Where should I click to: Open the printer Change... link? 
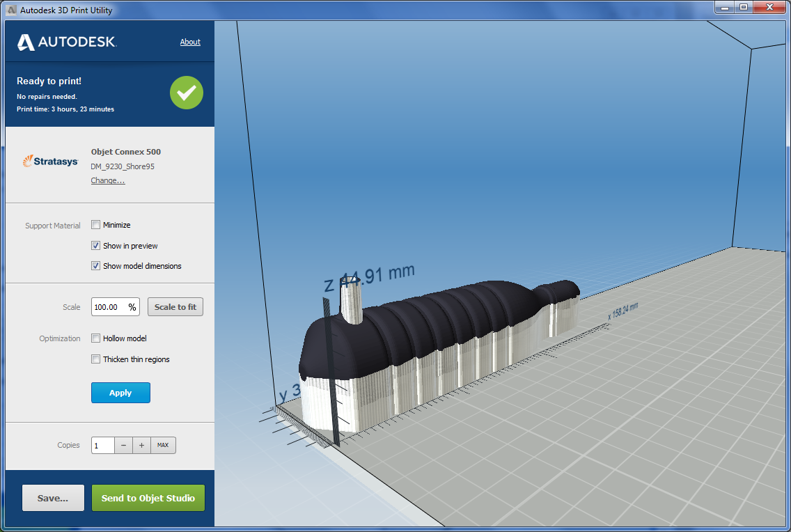click(107, 180)
